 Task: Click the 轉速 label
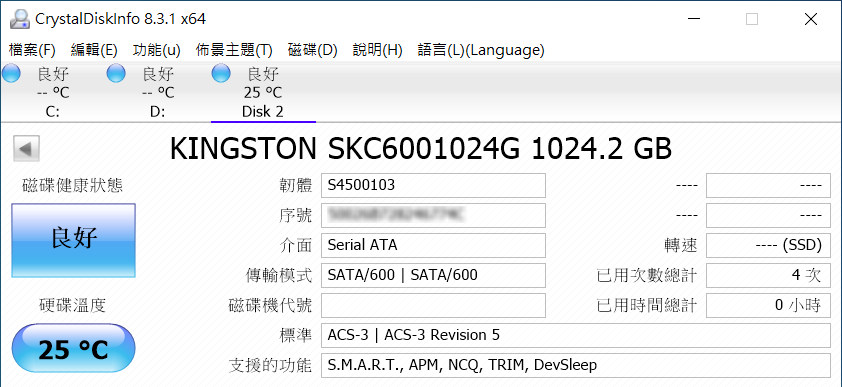pos(681,246)
